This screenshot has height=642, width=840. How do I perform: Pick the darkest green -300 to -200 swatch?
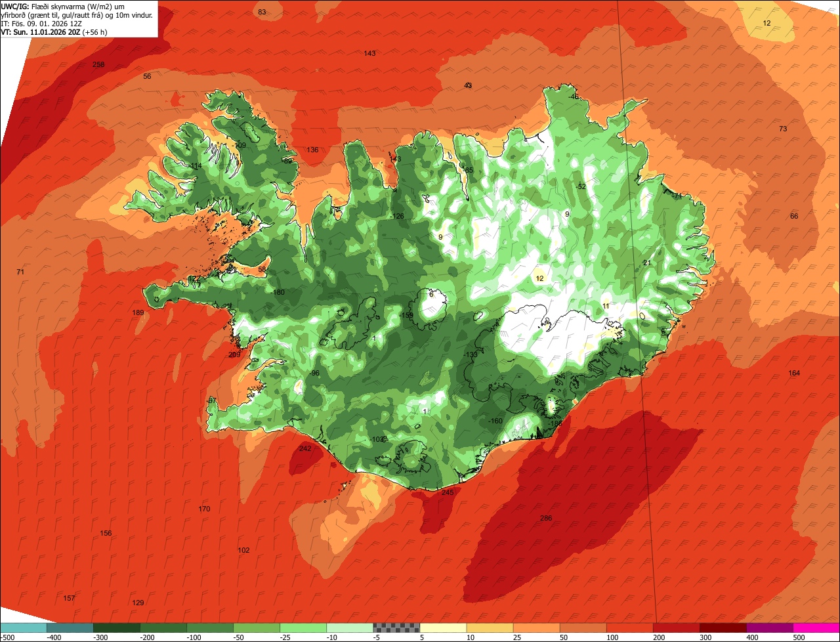116,628
